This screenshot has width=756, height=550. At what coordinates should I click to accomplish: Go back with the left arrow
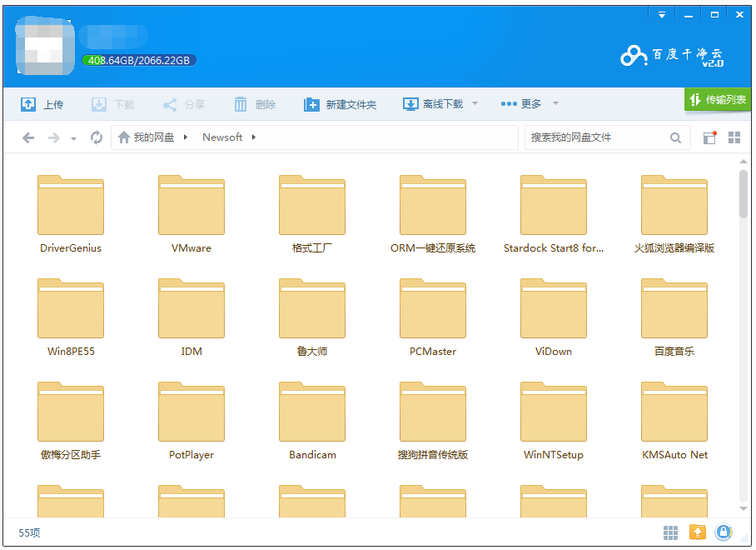tap(28, 138)
